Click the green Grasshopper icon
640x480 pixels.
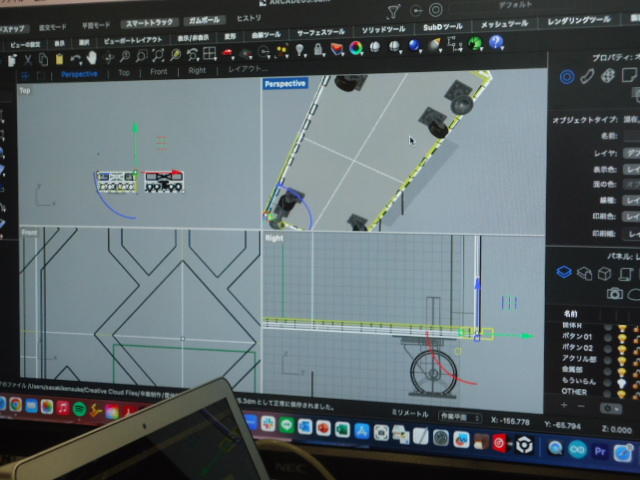point(475,43)
